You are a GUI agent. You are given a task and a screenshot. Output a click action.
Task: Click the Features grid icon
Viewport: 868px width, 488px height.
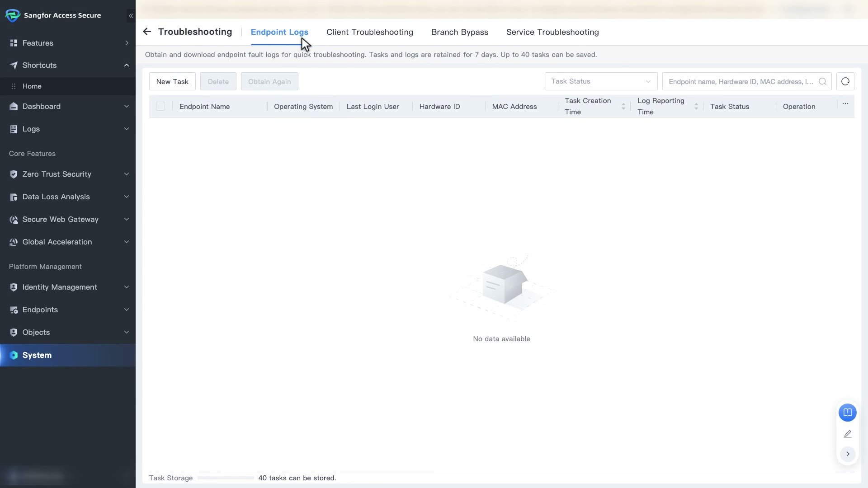click(14, 43)
